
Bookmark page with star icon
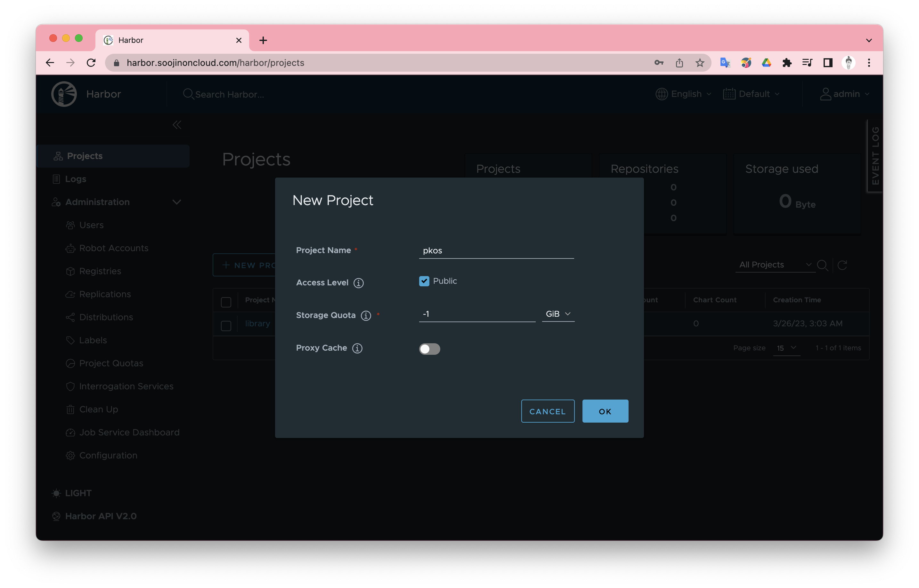click(x=699, y=63)
